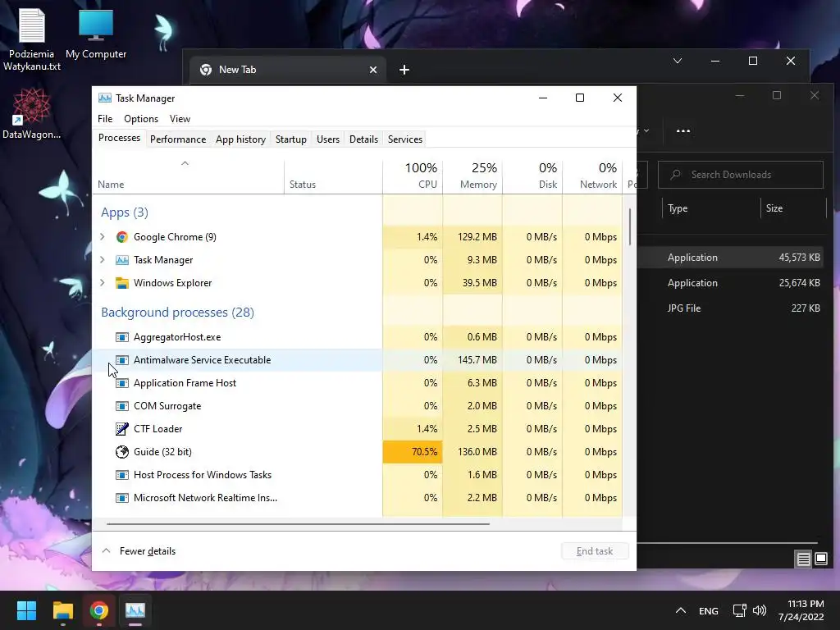Select the Guide (32 bit) 70.5% CPU cell
The image size is (840, 630).
click(x=413, y=452)
